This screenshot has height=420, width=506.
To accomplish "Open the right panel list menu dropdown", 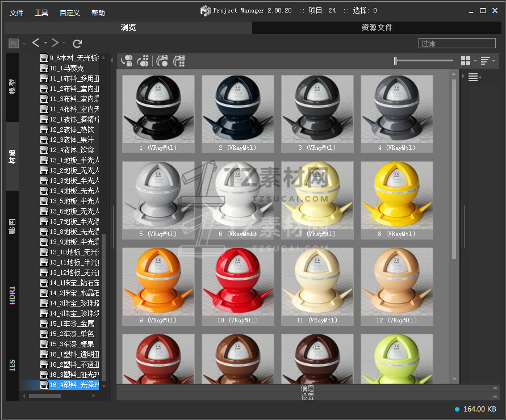I will pos(474,78).
